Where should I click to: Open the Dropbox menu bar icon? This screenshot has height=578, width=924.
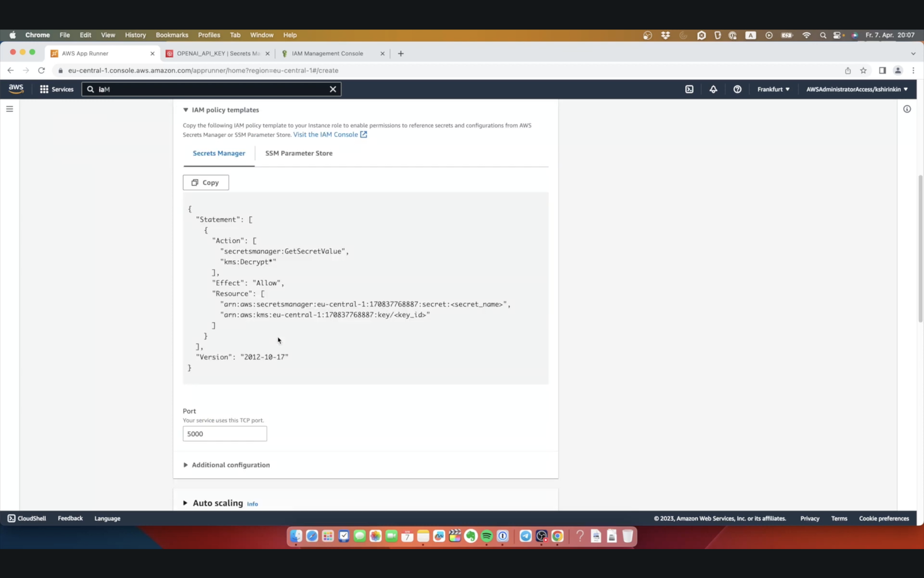pyautogui.click(x=666, y=35)
